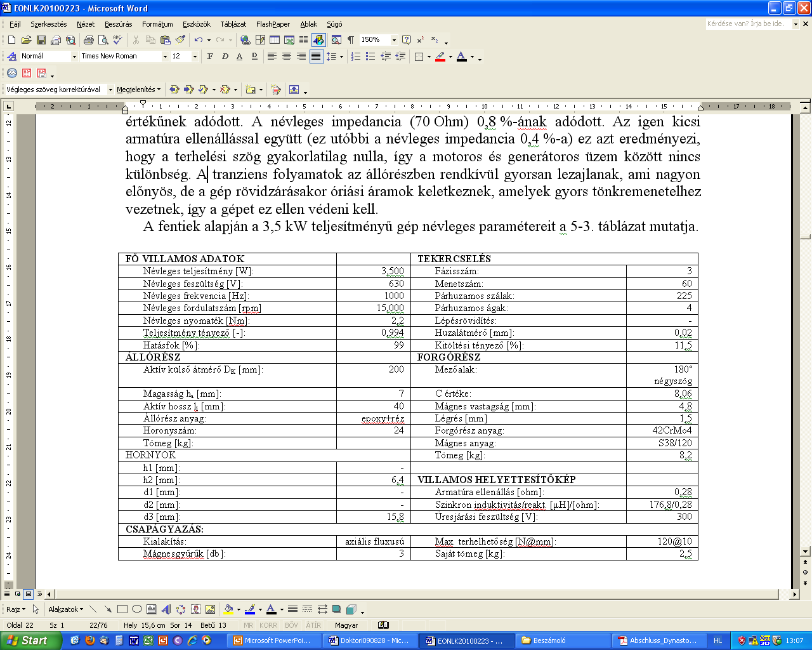Launch Firefox from quick launch

tap(89, 640)
